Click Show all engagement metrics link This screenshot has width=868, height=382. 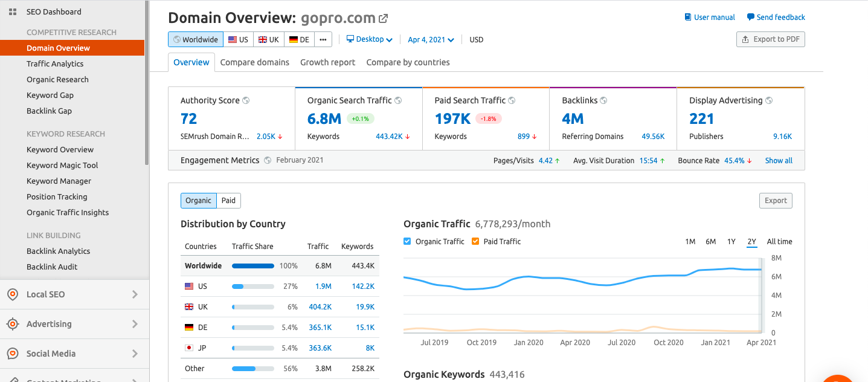coord(779,160)
